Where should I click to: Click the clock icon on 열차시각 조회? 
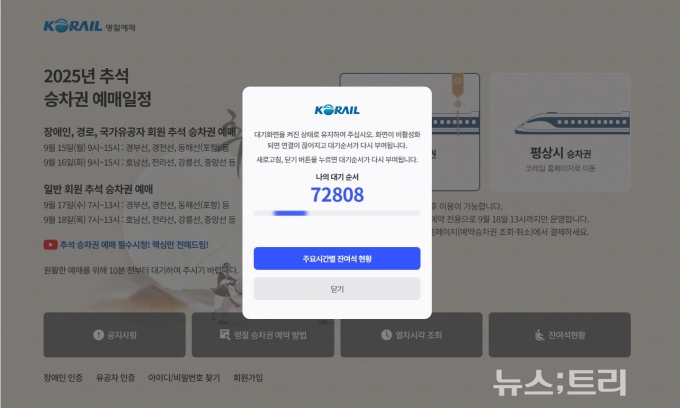tap(386, 335)
